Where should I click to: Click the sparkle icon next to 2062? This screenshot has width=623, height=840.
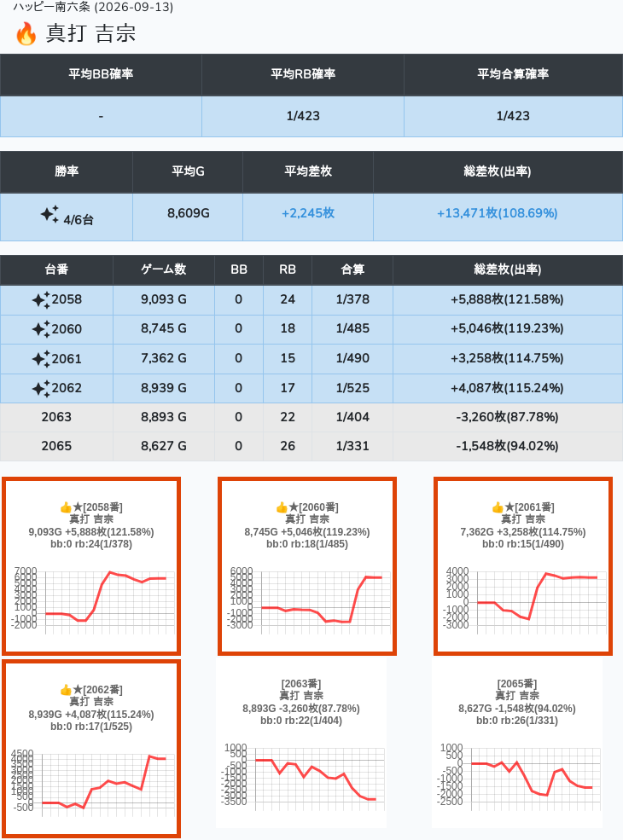click(x=41, y=388)
